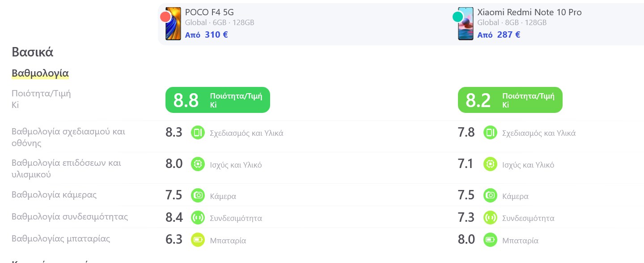
Task: Click the 8.8 Ποιότητα/Τιμή Ki score badge
Action: pyautogui.click(x=218, y=100)
